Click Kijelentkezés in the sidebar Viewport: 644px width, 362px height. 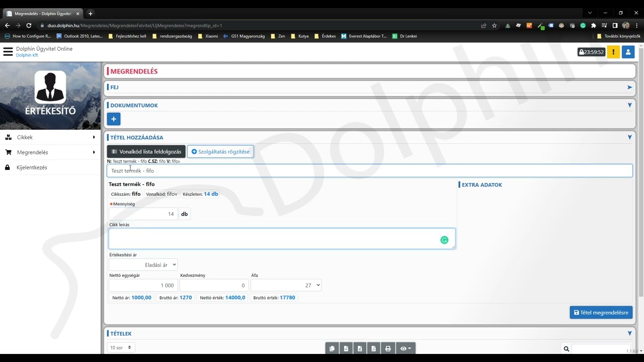click(x=50, y=167)
